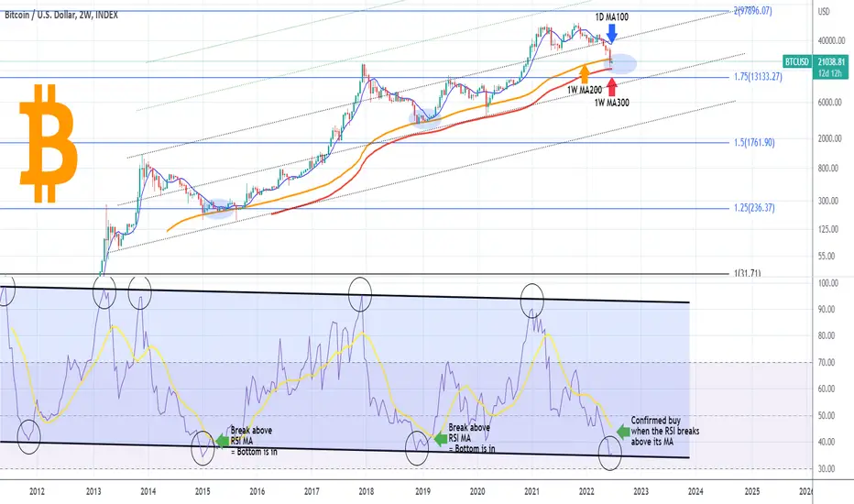854x504 pixels.
Task: Click 125.00 on the price axis
Action: click(827, 229)
